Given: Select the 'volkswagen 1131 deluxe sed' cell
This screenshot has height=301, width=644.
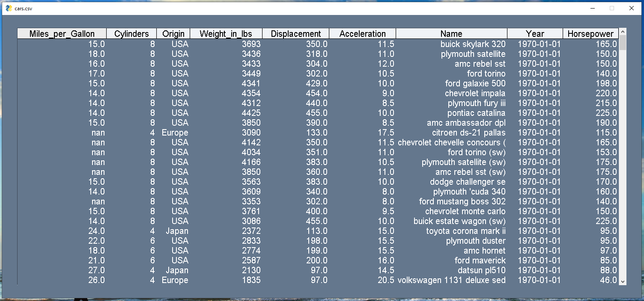Looking at the screenshot, I should coord(452,280).
